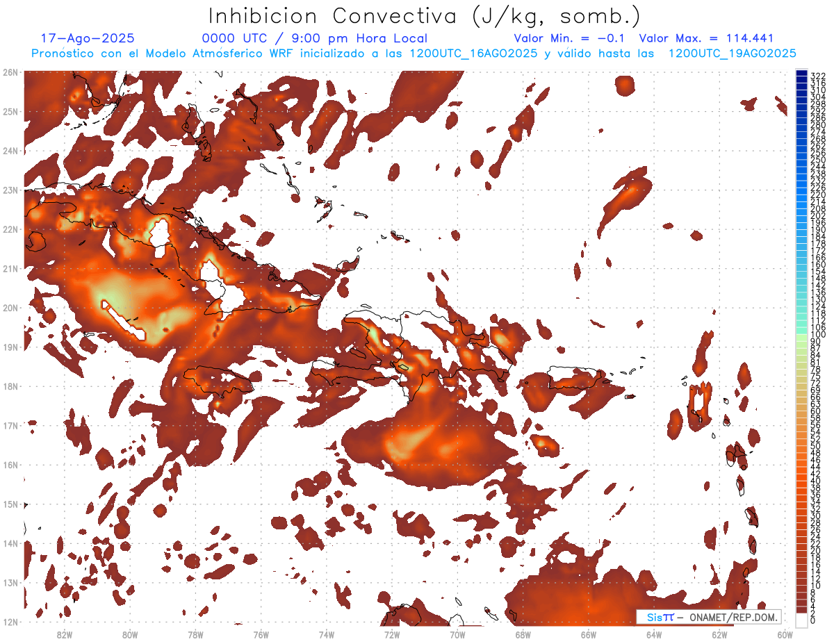Click the white 0 swatch at legend bottom
This screenshot has width=834, height=644.
pyautogui.click(x=801, y=620)
